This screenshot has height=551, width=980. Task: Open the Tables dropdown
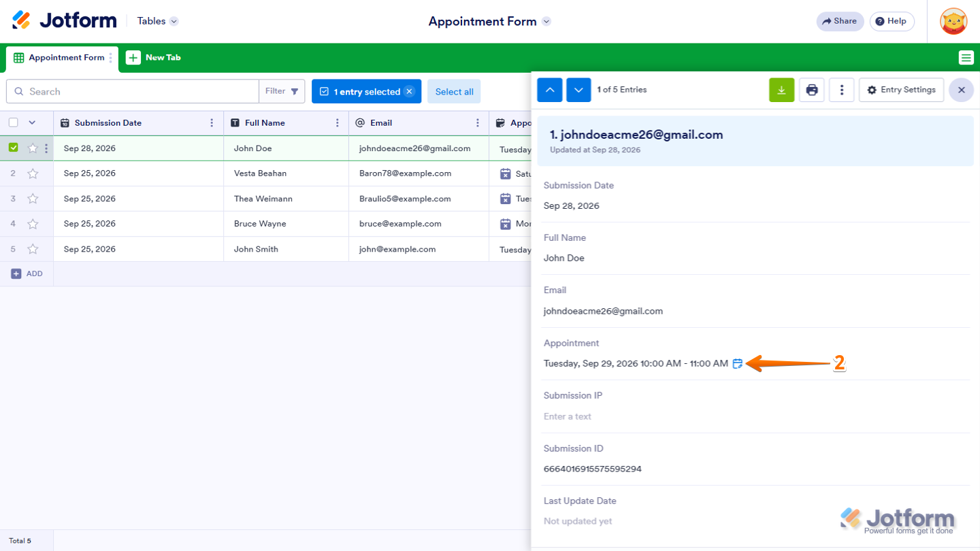pos(157,21)
